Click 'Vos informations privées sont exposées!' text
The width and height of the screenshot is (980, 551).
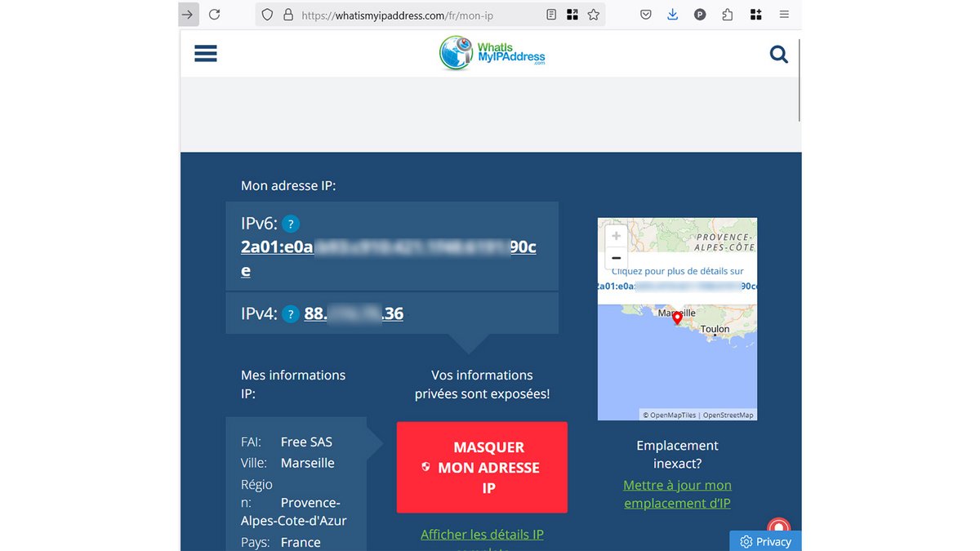tap(482, 384)
